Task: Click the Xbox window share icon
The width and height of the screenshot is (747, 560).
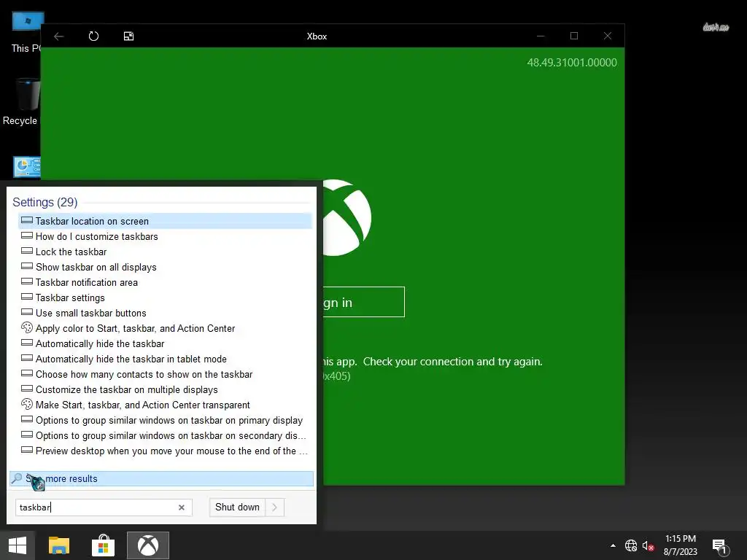Action: [x=128, y=36]
